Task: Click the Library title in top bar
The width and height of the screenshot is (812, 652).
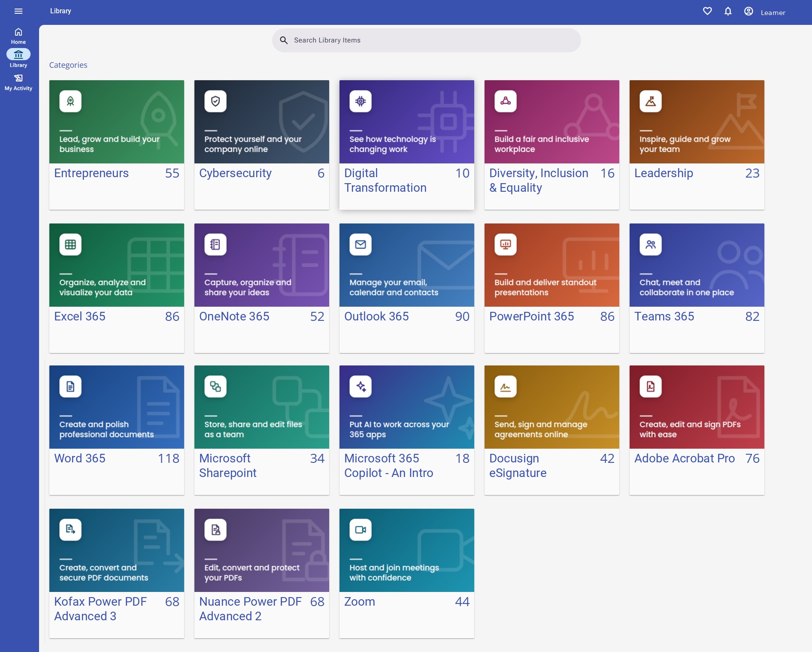Action: coord(61,11)
